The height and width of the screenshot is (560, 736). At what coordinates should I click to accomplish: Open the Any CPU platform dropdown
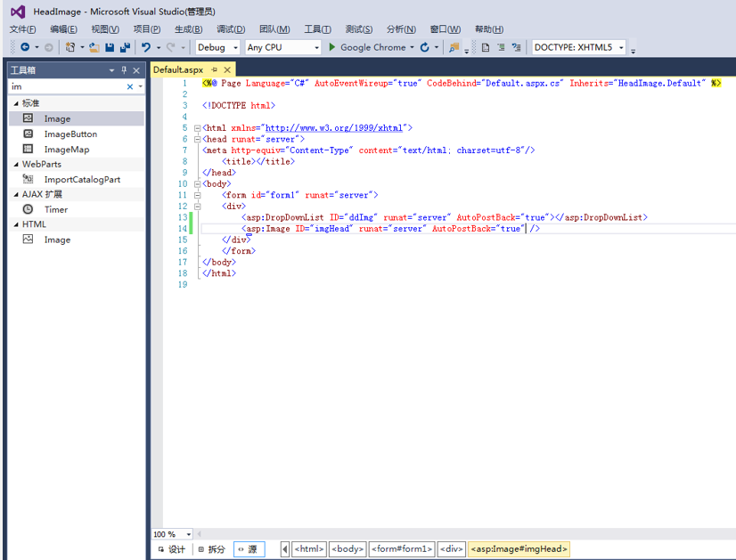click(315, 47)
